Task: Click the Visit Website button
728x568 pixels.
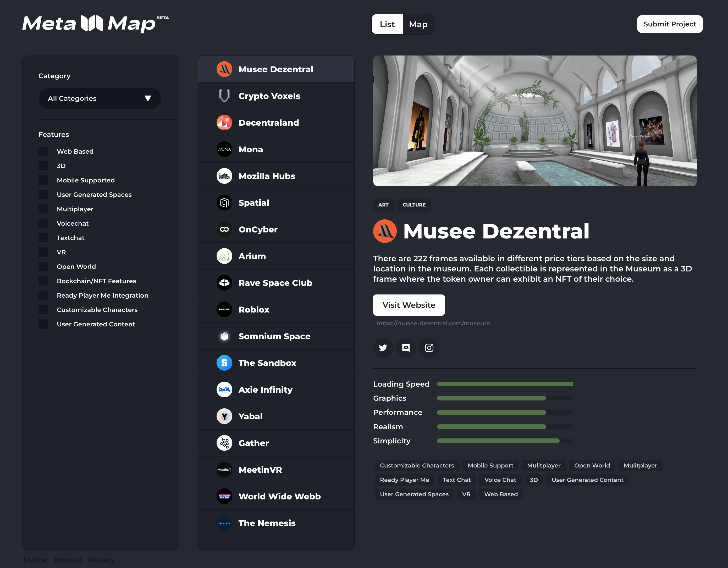Action: (409, 305)
